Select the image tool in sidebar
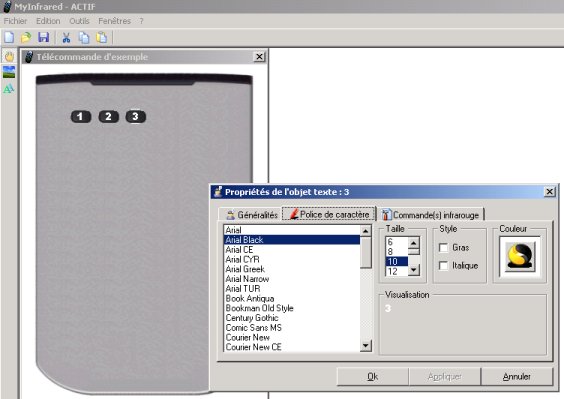564x399 pixels. pos(9,72)
